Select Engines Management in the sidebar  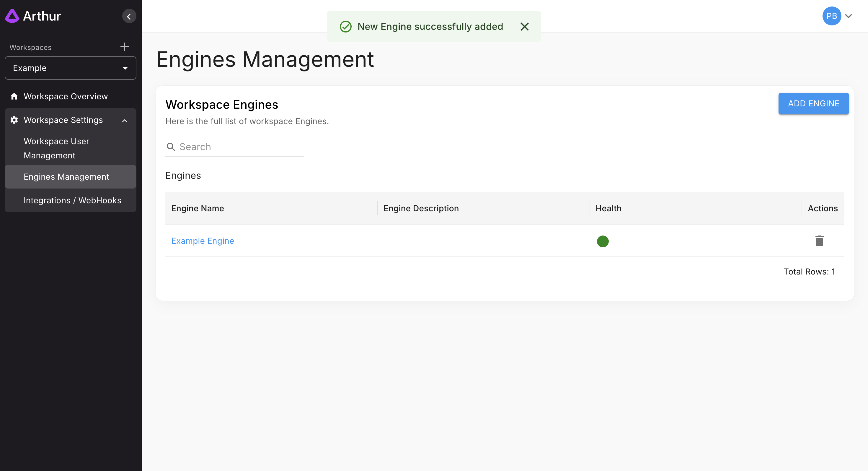(x=66, y=177)
